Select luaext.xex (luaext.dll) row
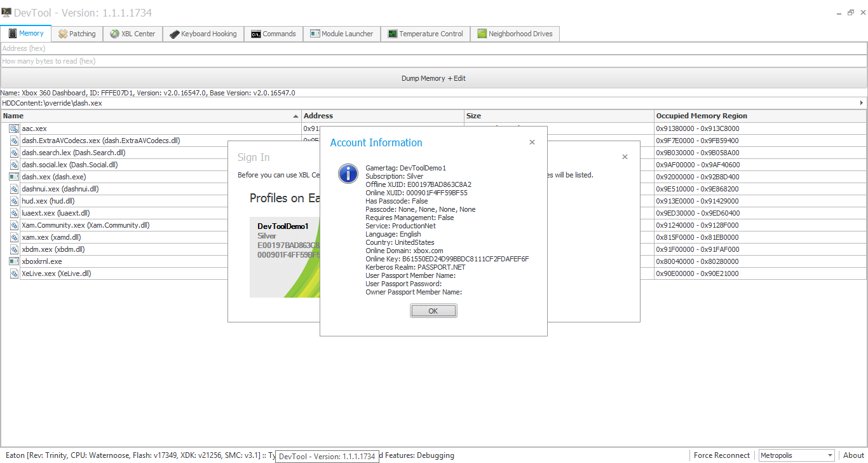Screen dimensions: 868x463 [56, 213]
